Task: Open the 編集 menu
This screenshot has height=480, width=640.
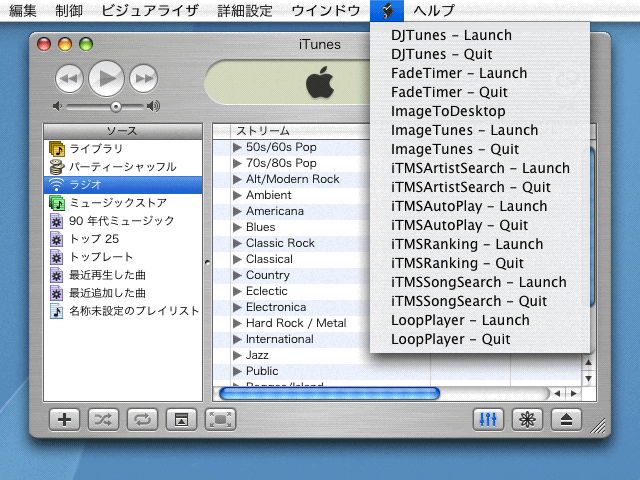Action: (x=23, y=11)
